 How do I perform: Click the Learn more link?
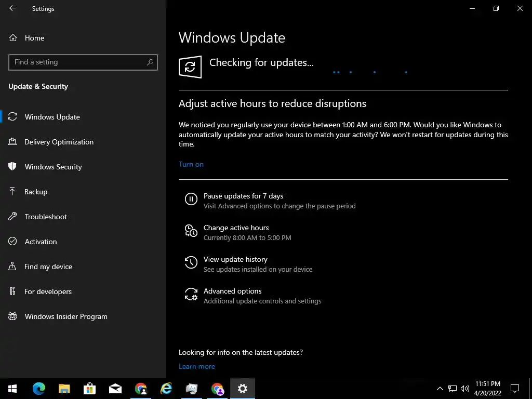[x=197, y=366]
